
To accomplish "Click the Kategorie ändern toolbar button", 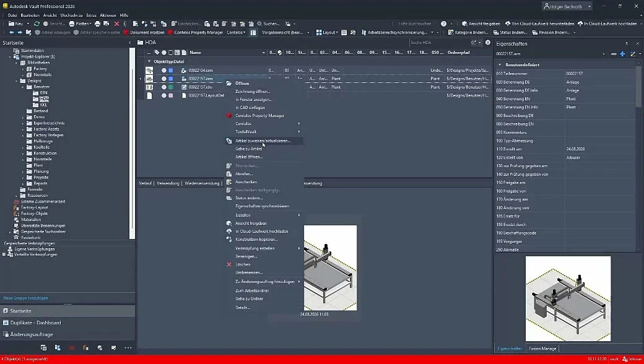I will (x=468, y=32).
